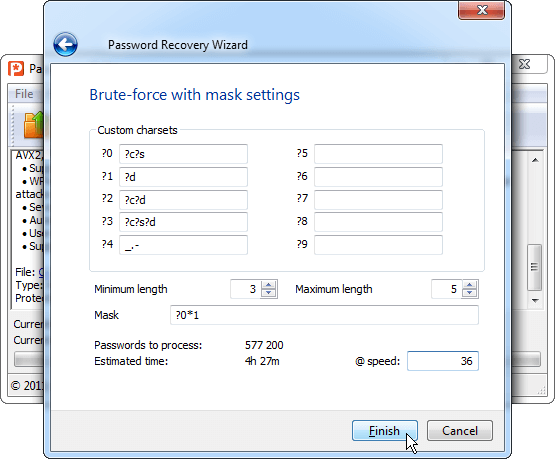555x459 pixels.
Task: Increase the Minimum length value
Action: point(269,285)
